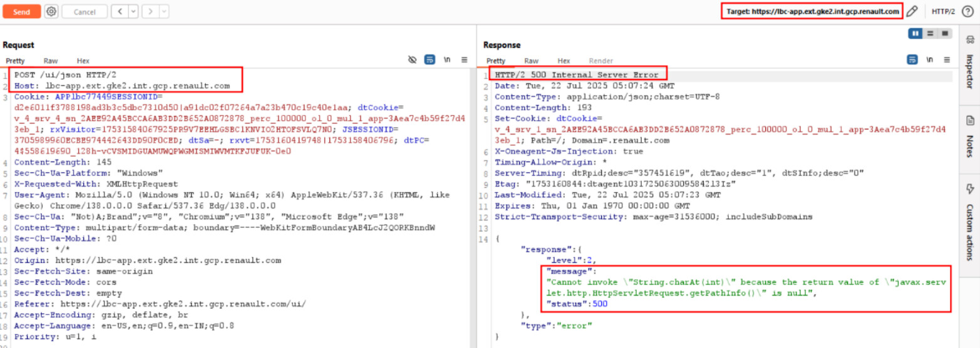Click the edit target pencil icon

tap(912, 11)
